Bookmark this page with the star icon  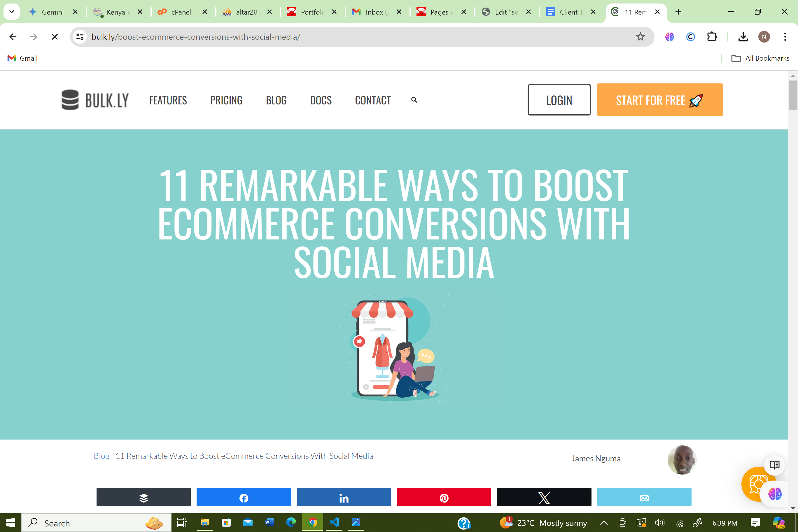[640, 37]
